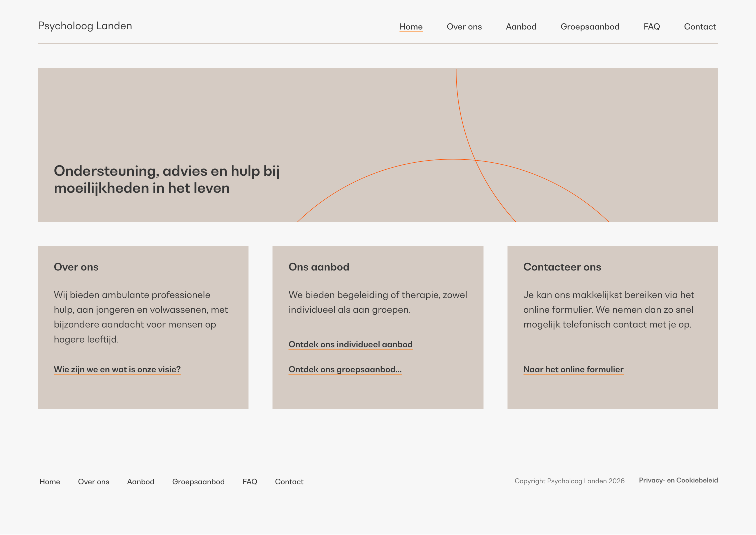Screen dimensions: 756x535
Task: Go to 'Naar het online formulier' link
Action: click(573, 369)
